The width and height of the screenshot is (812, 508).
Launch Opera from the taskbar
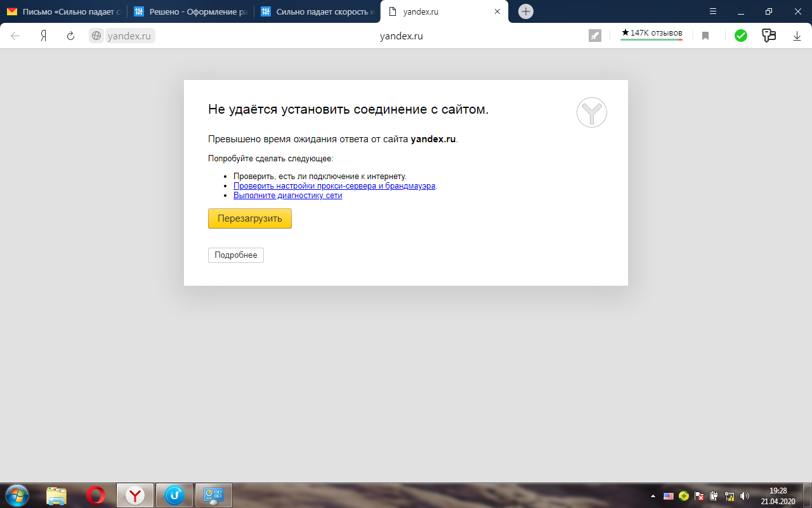pyautogui.click(x=96, y=495)
